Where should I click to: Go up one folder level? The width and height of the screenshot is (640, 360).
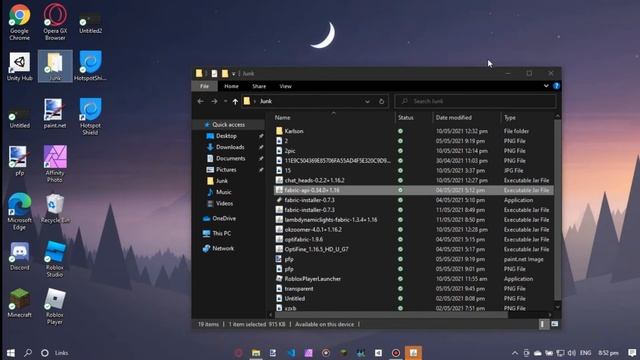coord(235,101)
